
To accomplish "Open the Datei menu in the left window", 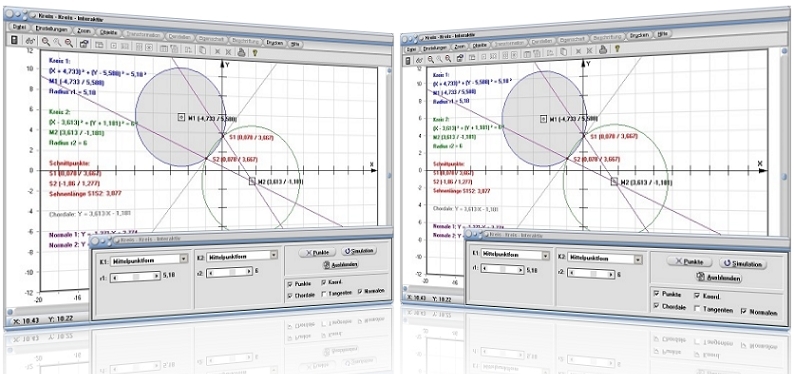I will pos(19,27).
